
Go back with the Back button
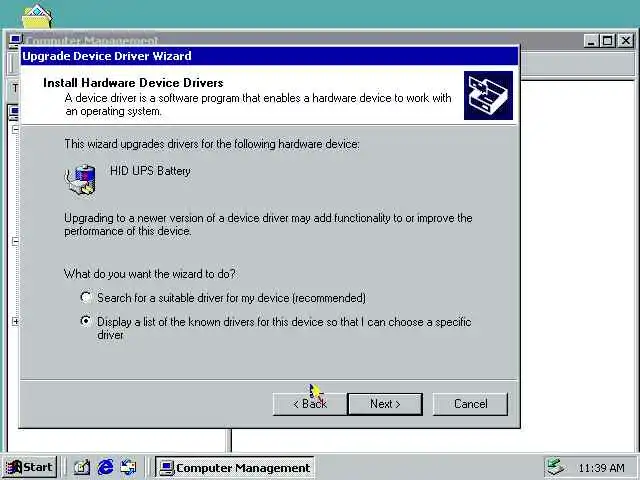(x=309, y=404)
